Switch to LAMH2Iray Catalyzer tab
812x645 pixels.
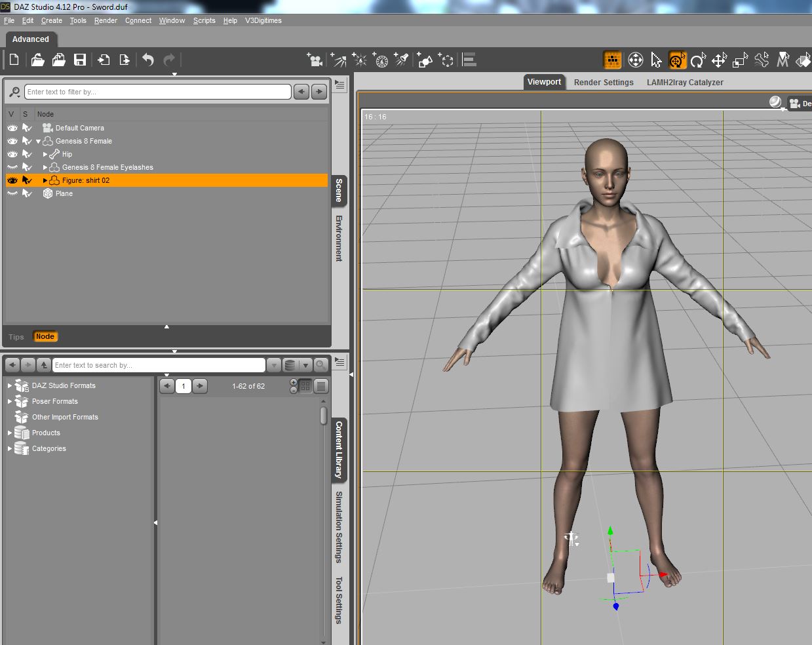(x=685, y=83)
